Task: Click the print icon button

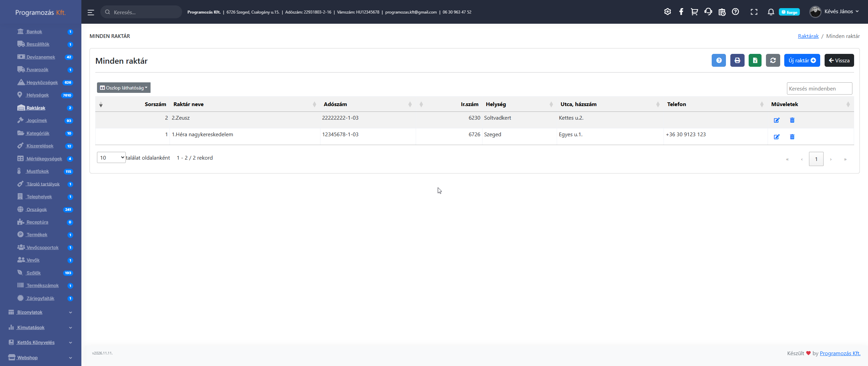Action: pyautogui.click(x=737, y=61)
